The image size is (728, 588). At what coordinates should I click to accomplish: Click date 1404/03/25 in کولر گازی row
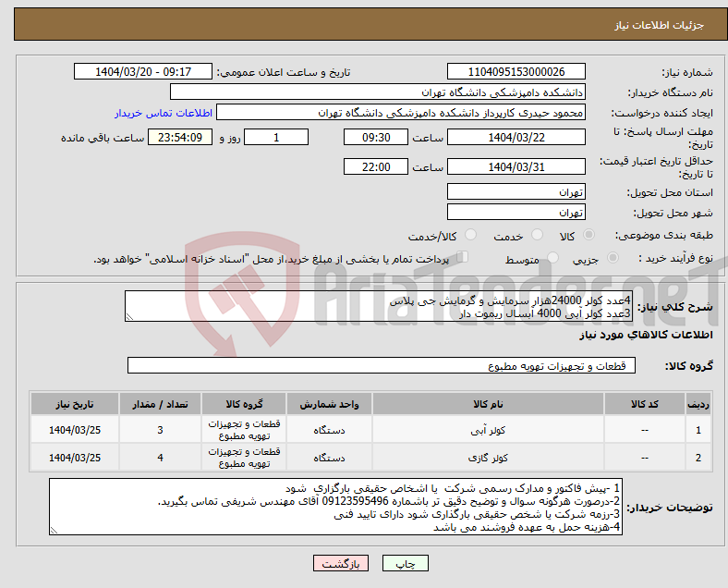[x=75, y=458]
